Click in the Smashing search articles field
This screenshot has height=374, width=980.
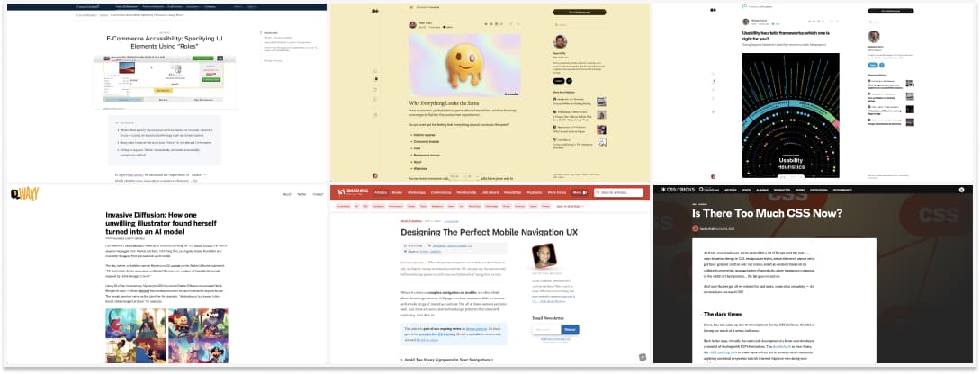[x=621, y=192]
